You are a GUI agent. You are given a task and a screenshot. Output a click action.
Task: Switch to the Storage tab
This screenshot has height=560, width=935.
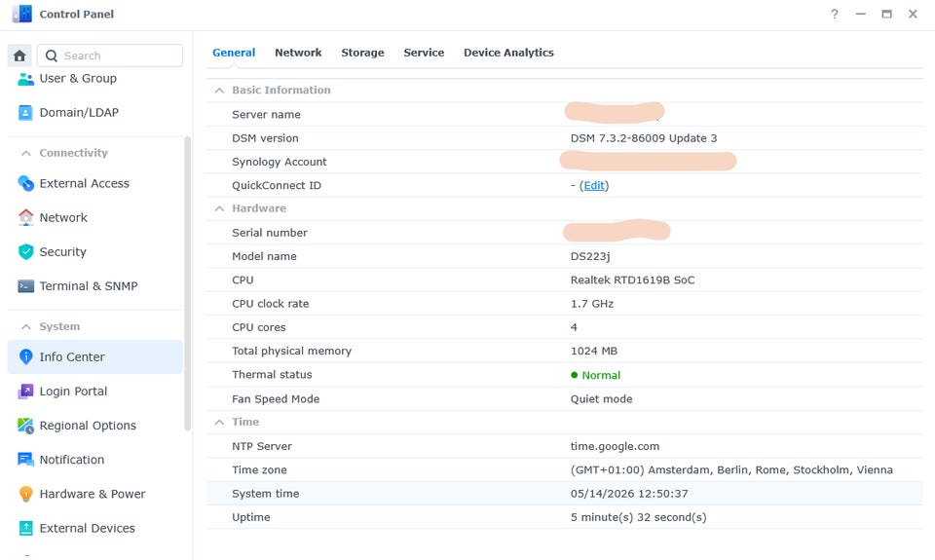pyautogui.click(x=362, y=53)
